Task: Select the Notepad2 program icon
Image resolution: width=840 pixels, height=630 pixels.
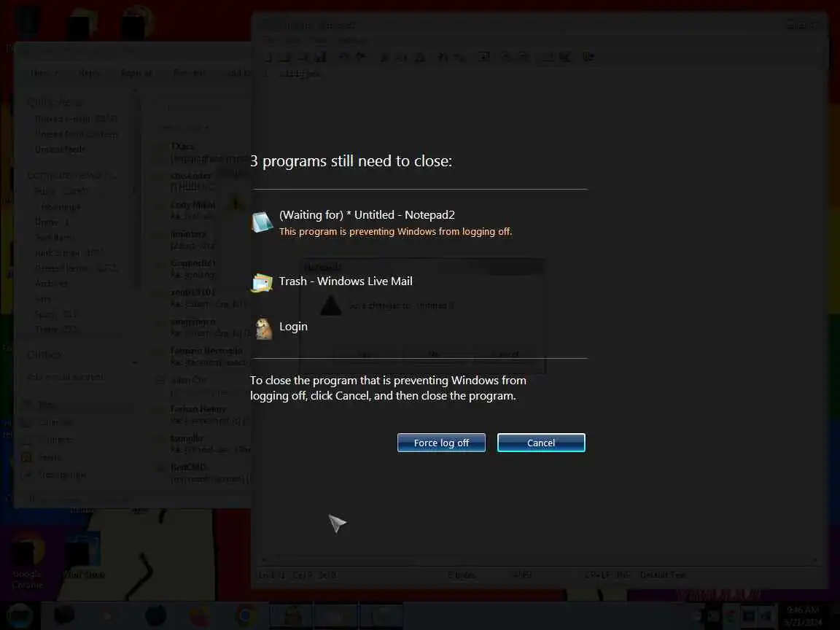Action: 262,222
